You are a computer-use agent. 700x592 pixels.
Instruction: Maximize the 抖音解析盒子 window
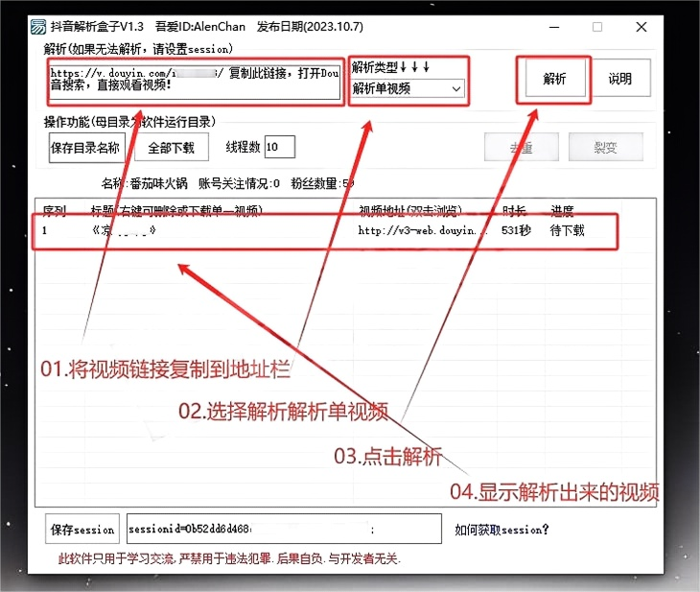tap(597, 27)
